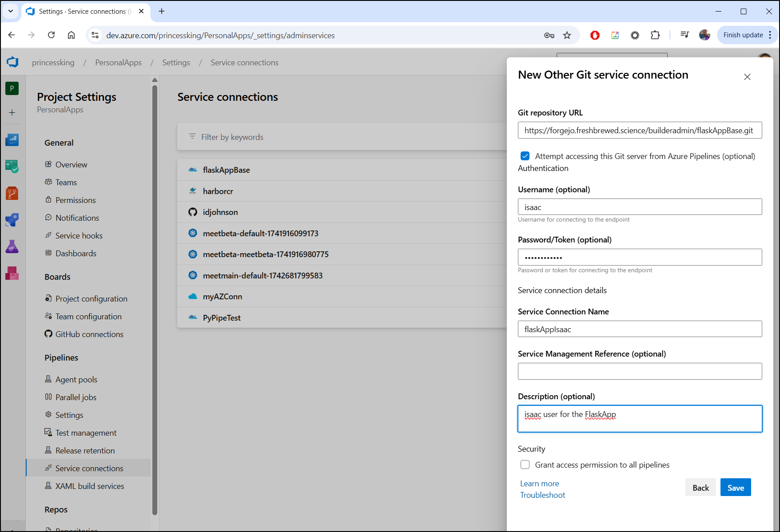Add new item with plus icon in sidebar
The width and height of the screenshot is (780, 532).
coord(12,113)
